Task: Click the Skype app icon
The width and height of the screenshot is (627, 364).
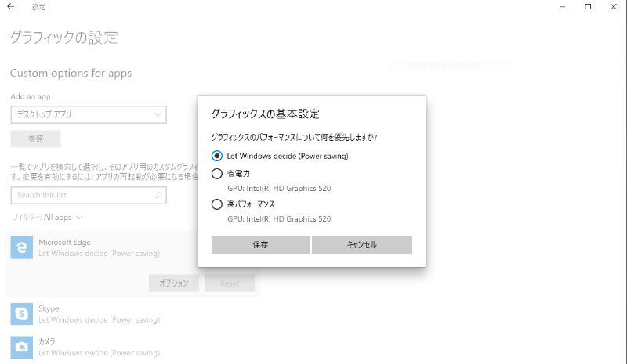Action: coord(22,314)
